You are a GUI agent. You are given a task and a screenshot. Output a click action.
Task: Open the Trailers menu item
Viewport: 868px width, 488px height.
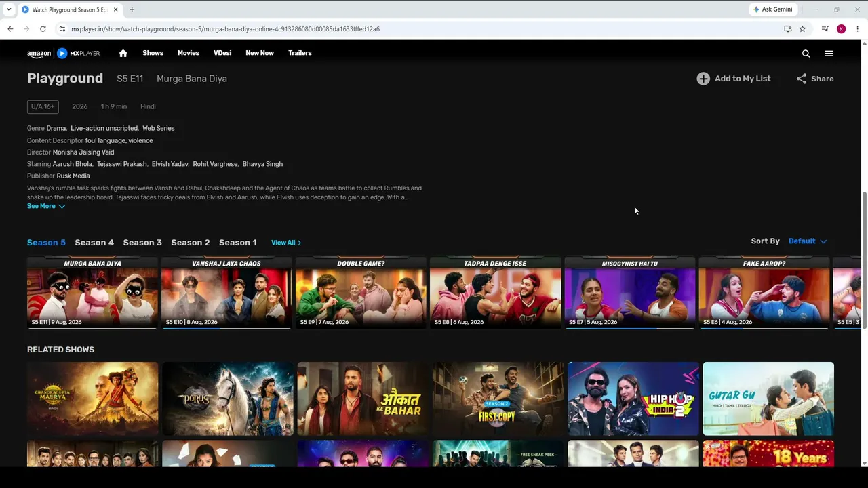[300, 53]
